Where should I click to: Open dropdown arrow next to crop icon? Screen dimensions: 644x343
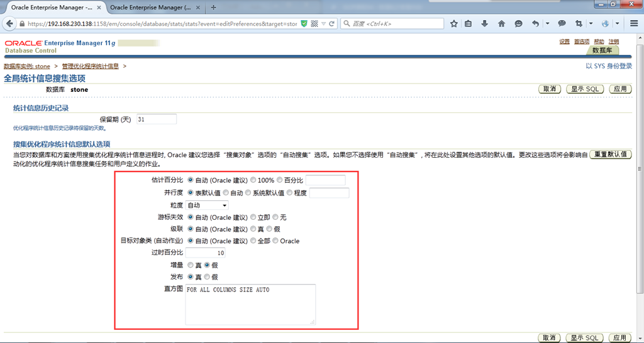pos(591,24)
